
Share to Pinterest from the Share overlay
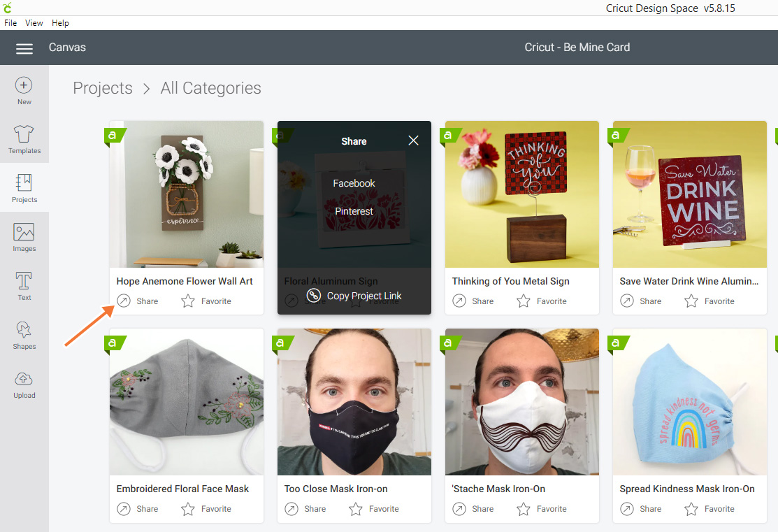click(x=354, y=211)
